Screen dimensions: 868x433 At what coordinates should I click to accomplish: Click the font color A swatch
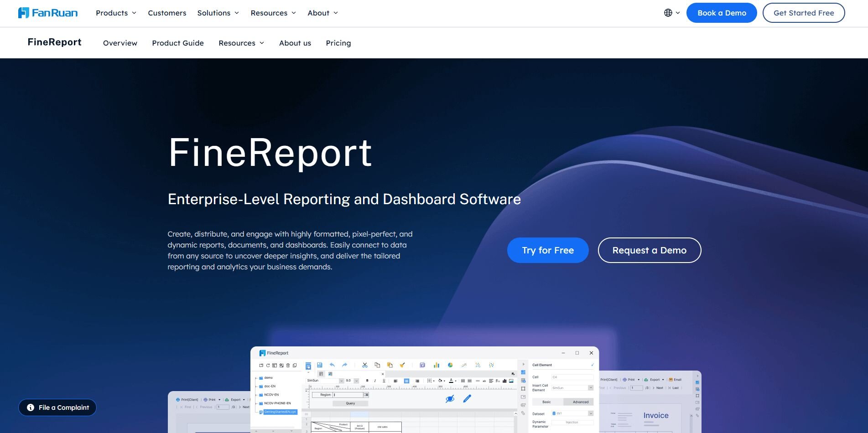(451, 381)
